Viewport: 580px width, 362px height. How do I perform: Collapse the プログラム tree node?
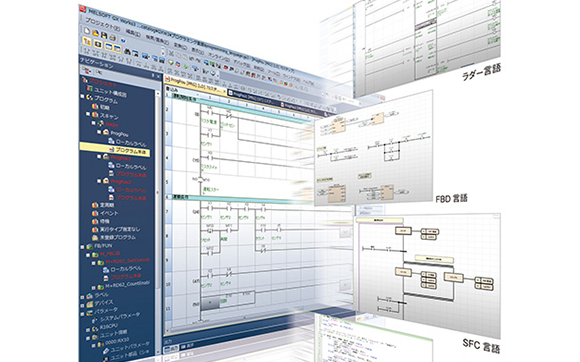pyautogui.click(x=82, y=96)
